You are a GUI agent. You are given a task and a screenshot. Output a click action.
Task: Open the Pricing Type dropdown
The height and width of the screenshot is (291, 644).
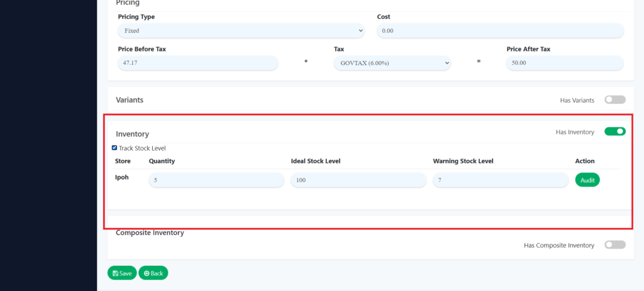point(241,30)
